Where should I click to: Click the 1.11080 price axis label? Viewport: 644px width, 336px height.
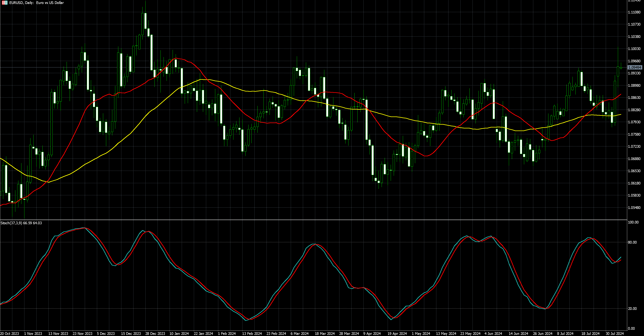click(x=634, y=12)
